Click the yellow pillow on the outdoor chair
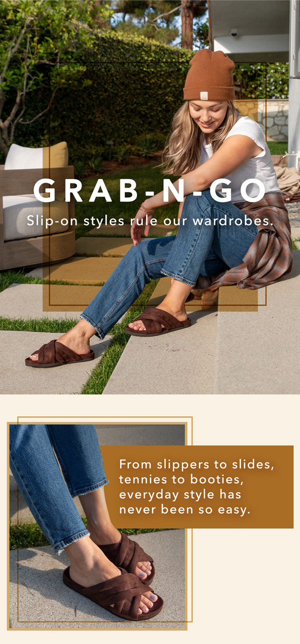Viewport: 300px width, 644px height. coord(55,156)
